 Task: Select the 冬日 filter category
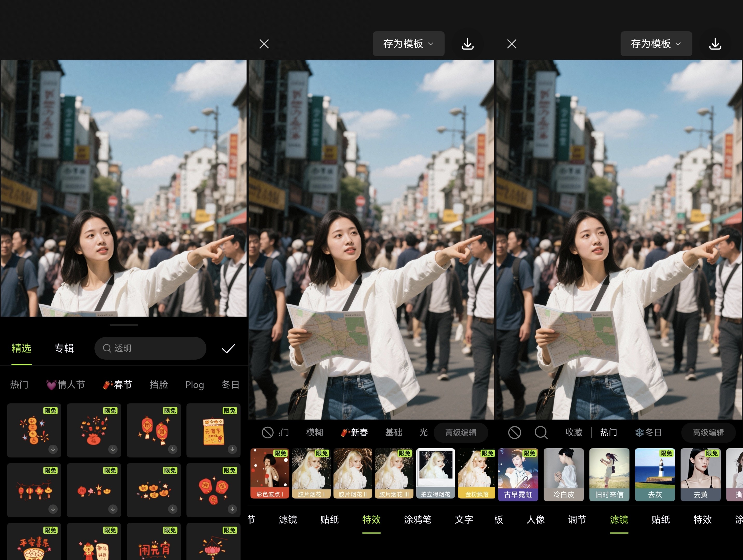click(648, 432)
